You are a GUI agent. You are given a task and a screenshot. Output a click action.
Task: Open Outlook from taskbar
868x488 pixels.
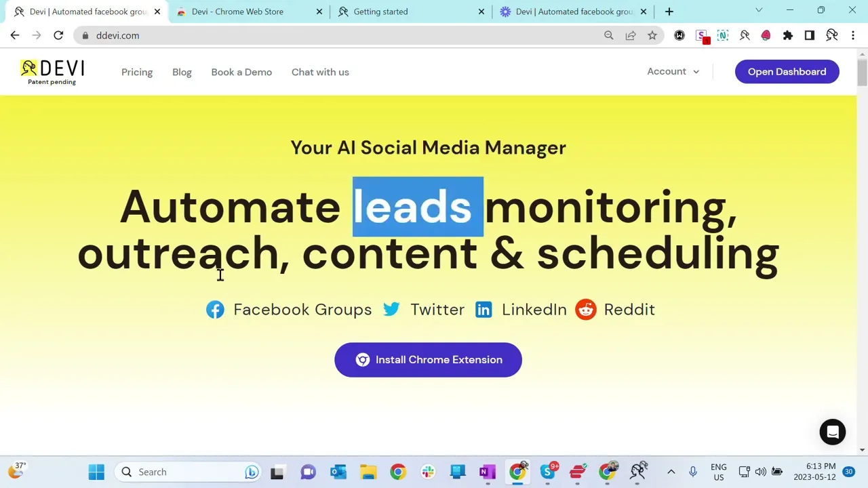(x=338, y=472)
